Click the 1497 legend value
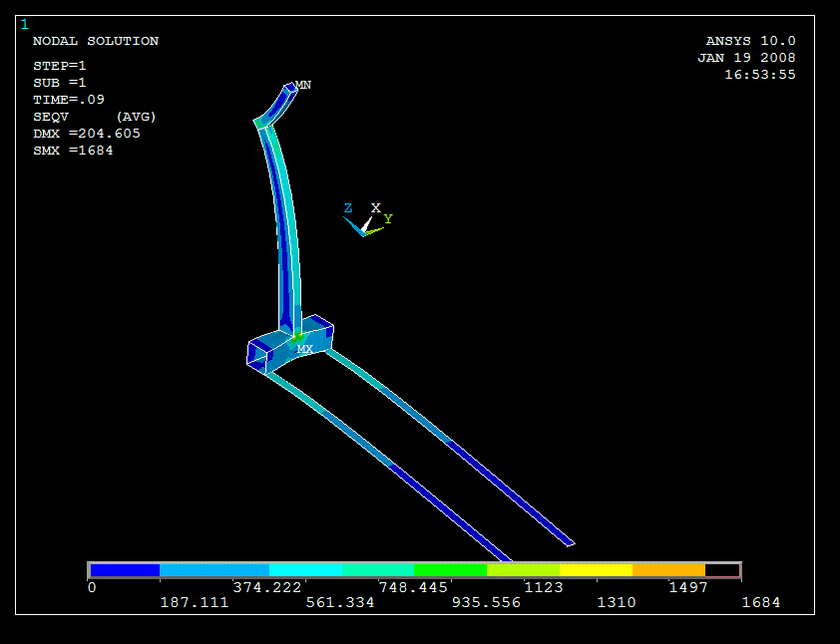Screen dimensions: 840x644 [689, 588]
